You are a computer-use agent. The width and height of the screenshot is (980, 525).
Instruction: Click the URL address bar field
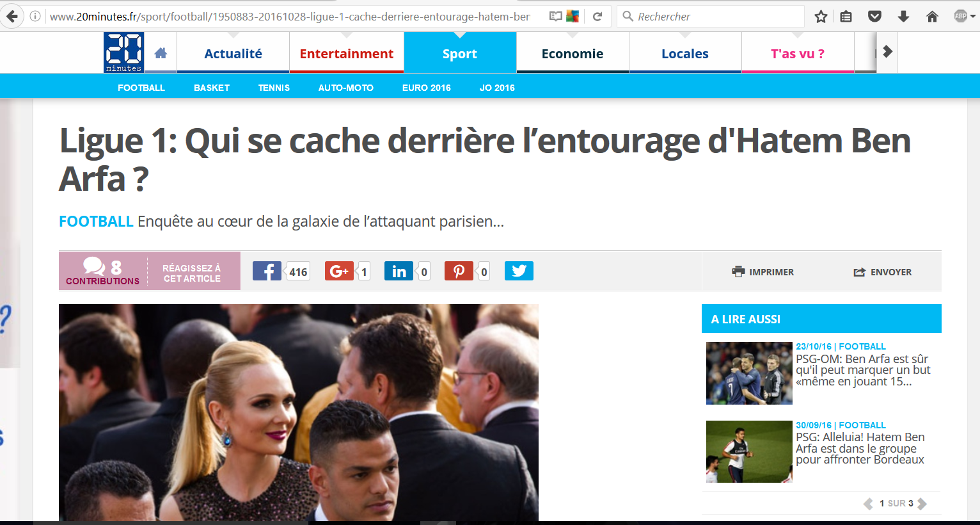click(290, 17)
